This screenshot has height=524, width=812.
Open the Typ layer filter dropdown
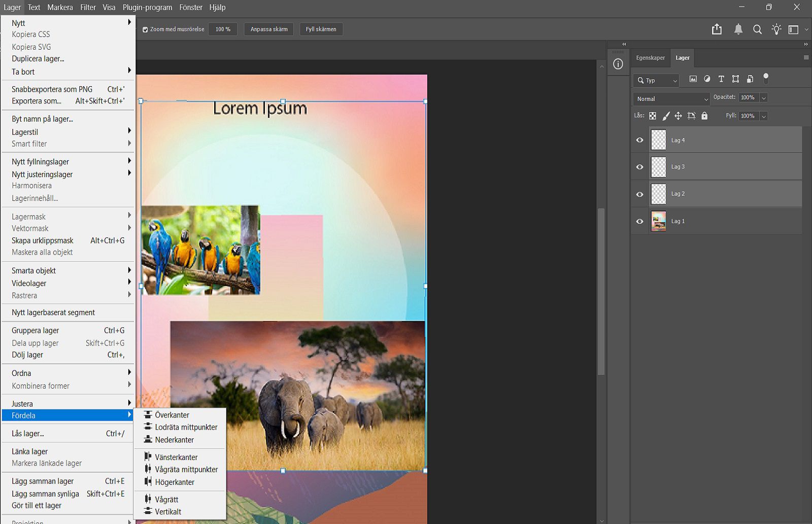[x=656, y=80]
